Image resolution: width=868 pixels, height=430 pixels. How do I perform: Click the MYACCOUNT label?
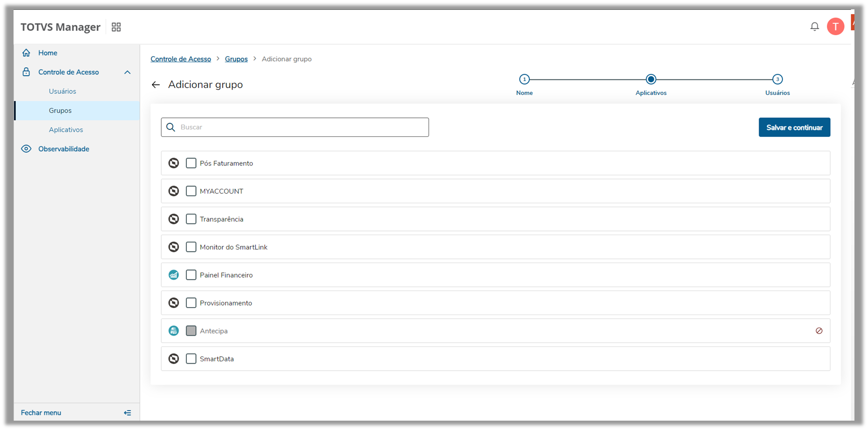[221, 191]
